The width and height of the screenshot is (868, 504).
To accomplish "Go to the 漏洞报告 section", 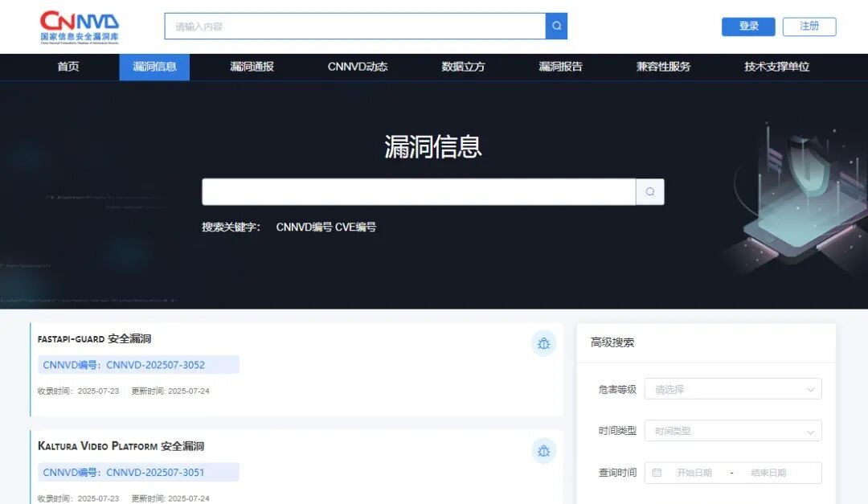I will [x=559, y=67].
